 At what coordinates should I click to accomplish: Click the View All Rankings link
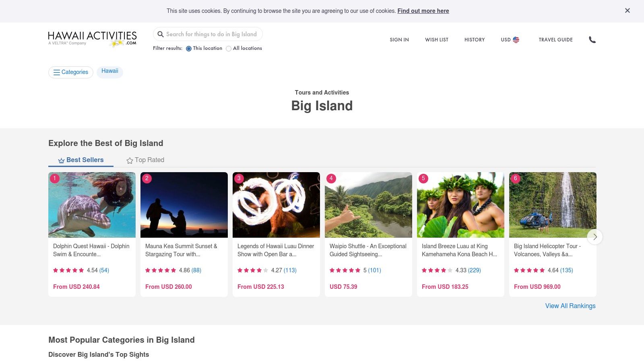pos(570,306)
